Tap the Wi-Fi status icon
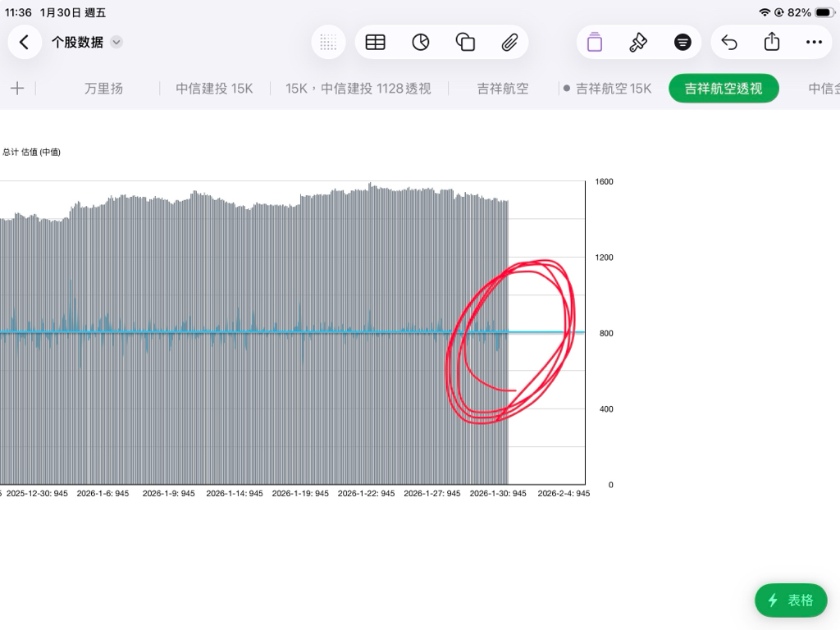The image size is (840, 630). click(x=765, y=12)
